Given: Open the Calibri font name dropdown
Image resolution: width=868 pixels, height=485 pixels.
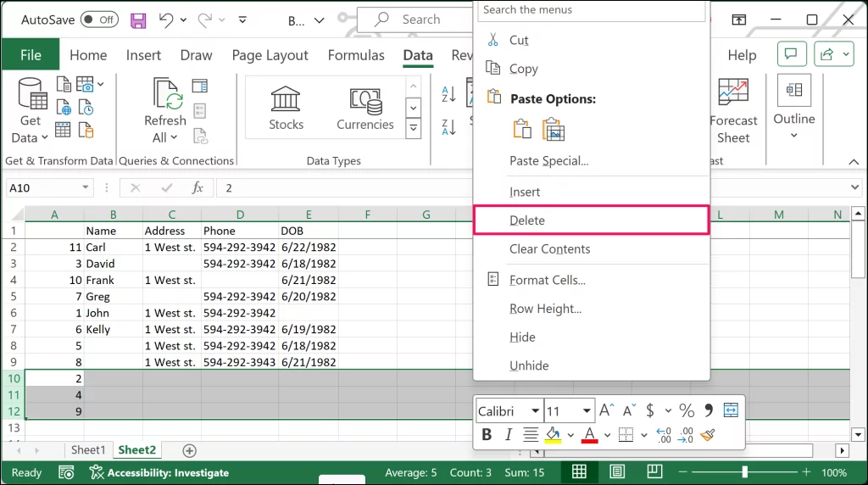Looking at the screenshot, I should [535, 411].
